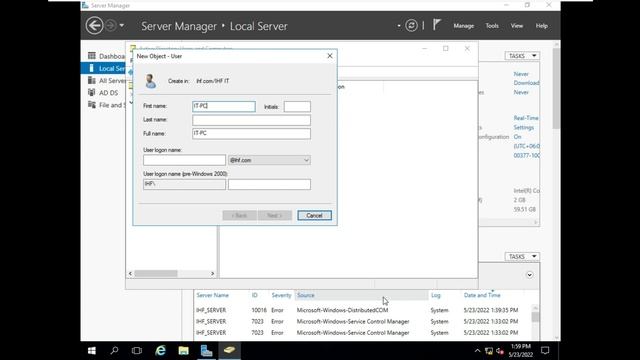This screenshot has width=640, height=360.
Task: Open the Tools menu
Action: point(492,26)
